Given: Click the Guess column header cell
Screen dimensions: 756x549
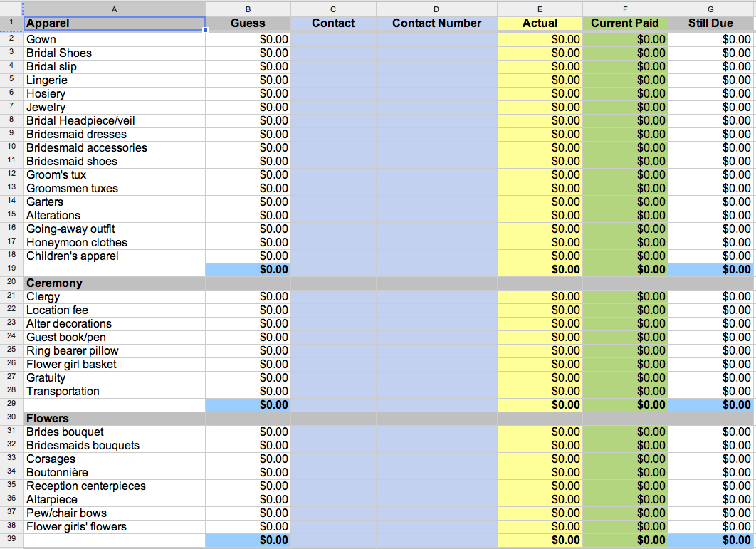Looking at the screenshot, I should 248,23.
